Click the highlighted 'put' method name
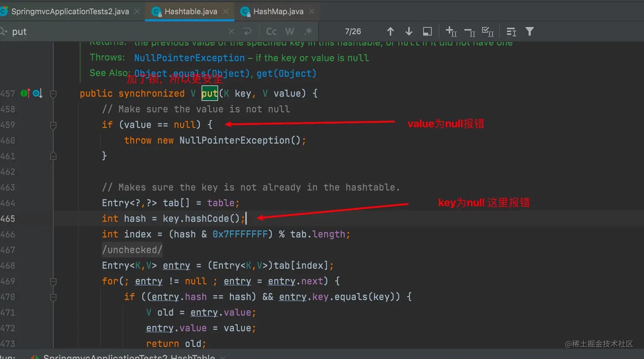This screenshot has width=644, height=359. click(210, 93)
